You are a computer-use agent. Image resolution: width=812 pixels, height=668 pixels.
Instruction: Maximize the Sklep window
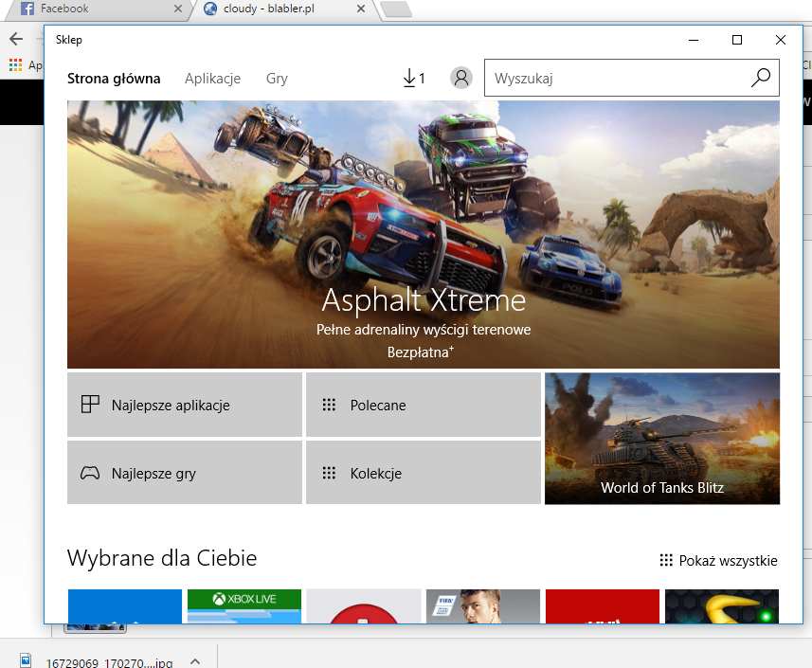tap(737, 40)
